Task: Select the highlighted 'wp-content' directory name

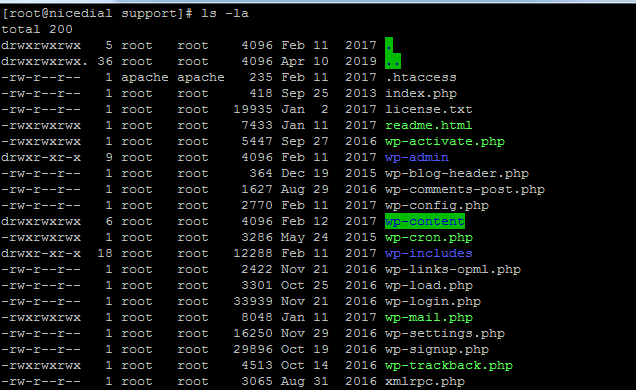Action: pos(425,221)
